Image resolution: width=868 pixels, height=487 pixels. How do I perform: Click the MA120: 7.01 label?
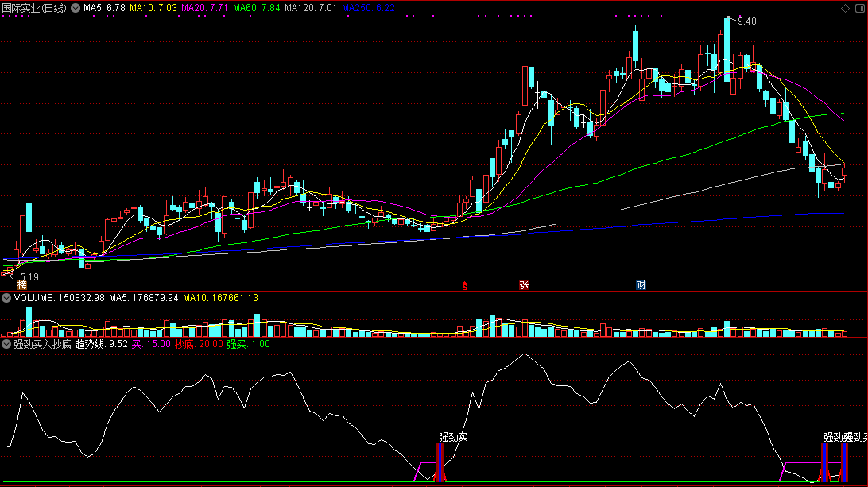tap(311, 8)
